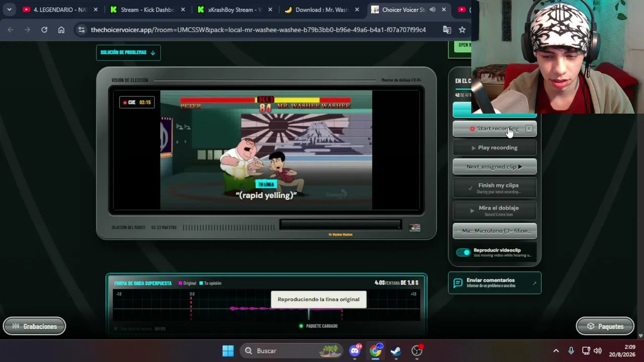Click the browser forward arrow
This screenshot has width=644, height=362.
[27, 30]
